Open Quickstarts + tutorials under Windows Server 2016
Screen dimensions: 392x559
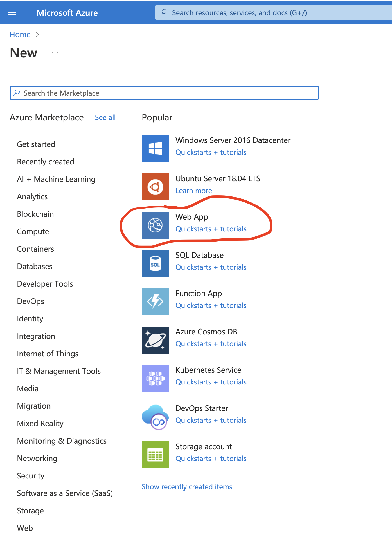tap(211, 152)
